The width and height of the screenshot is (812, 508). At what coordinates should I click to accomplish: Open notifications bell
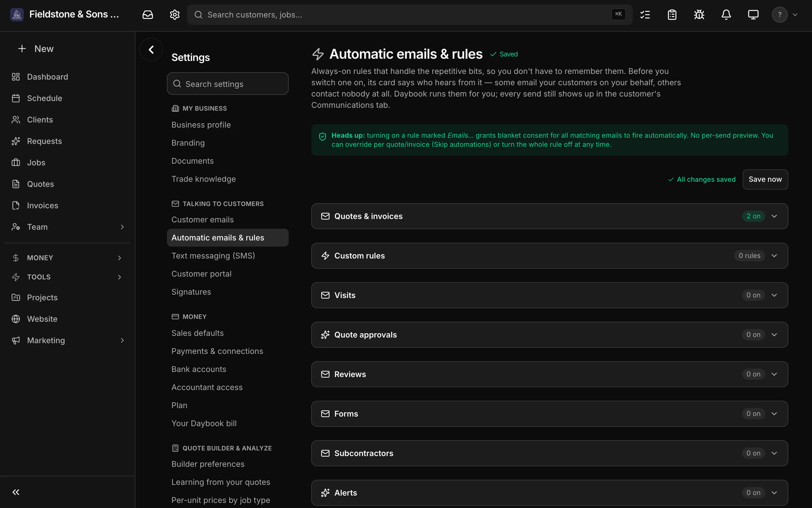pyautogui.click(x=726, y=15)
